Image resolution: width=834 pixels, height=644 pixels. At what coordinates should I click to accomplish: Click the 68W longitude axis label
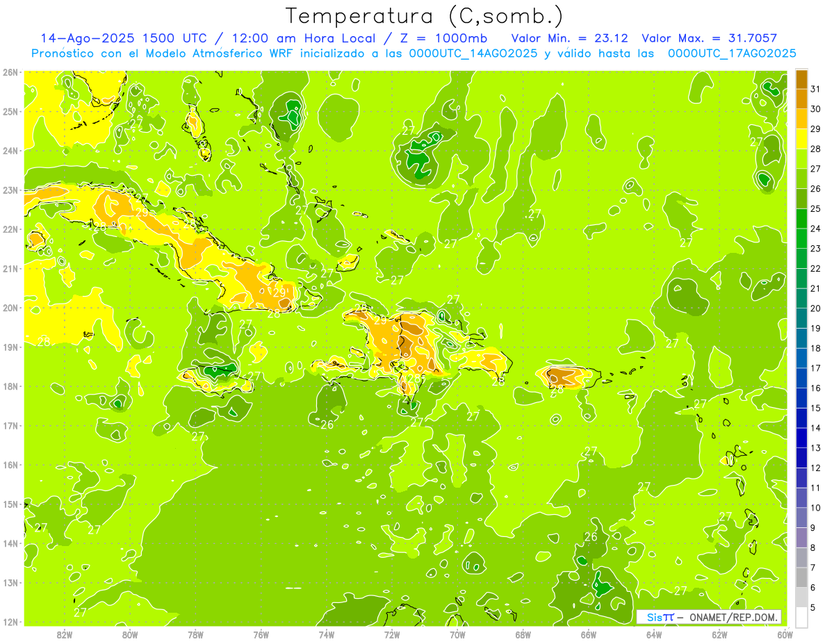tap(523, 634)
